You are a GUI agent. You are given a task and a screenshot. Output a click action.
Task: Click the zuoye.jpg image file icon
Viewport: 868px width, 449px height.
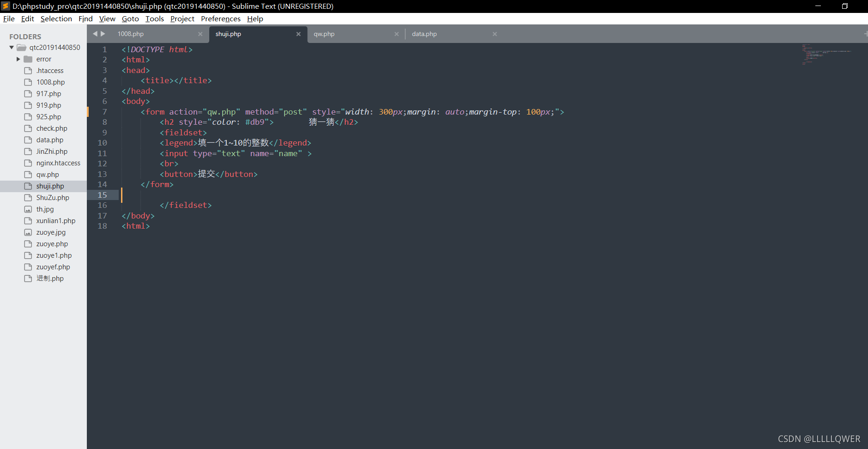tap(28, 232)
